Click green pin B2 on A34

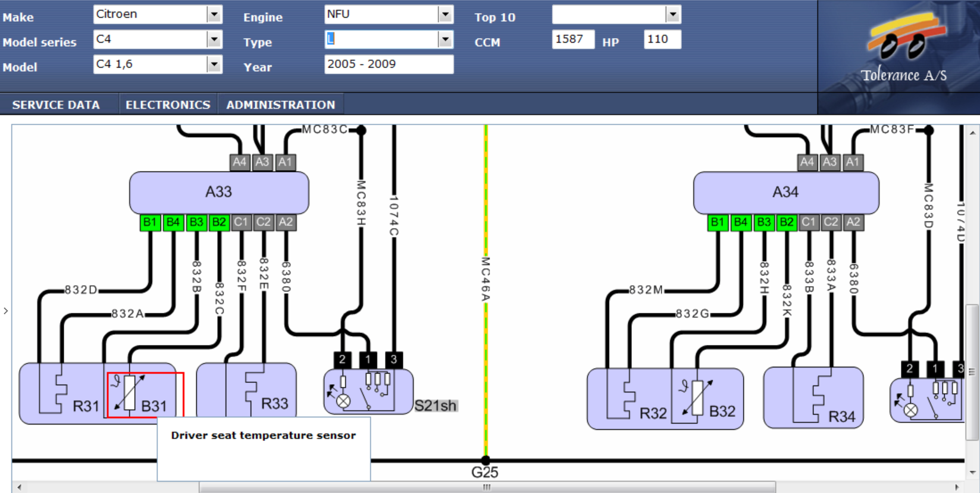coord(787,222)
